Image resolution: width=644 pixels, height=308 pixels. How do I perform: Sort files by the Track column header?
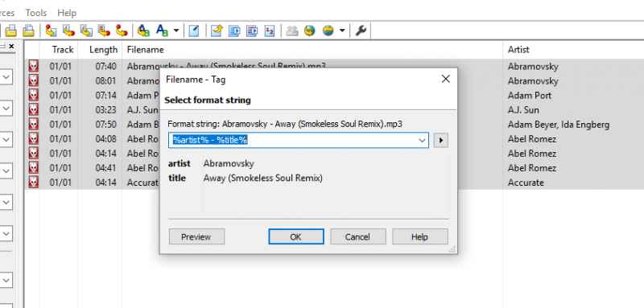coord(58,50)
